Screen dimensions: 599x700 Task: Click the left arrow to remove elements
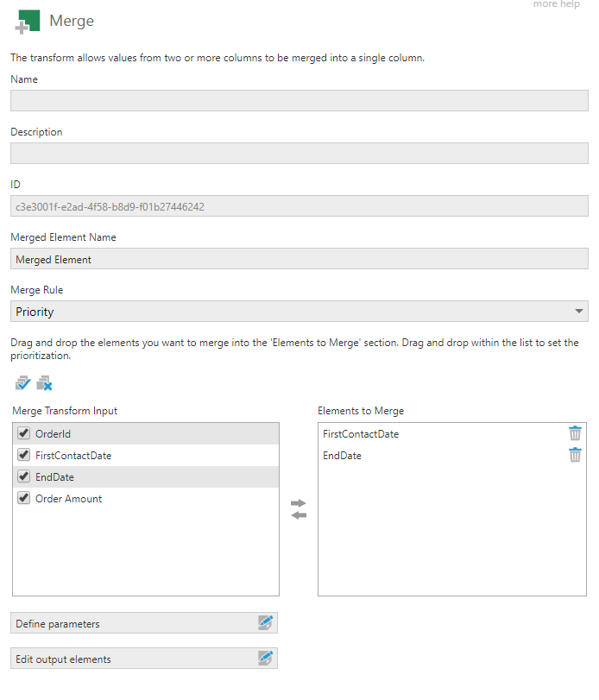pyautogui.click(x=298, y=515)
